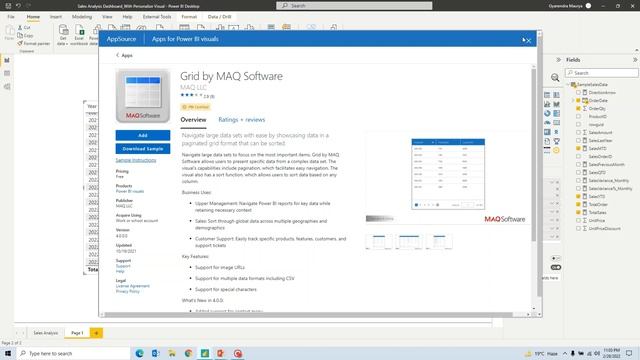Screen dimensions: 640x360
Task: Open Microsoft Edge from the taskbar
Action: (x=140, y=353)
